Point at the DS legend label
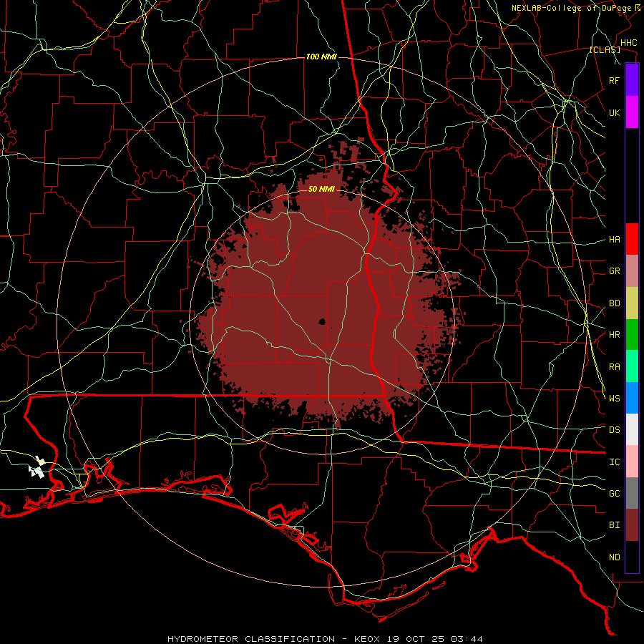This screenshot has width=644, height=644. point(614,430)
